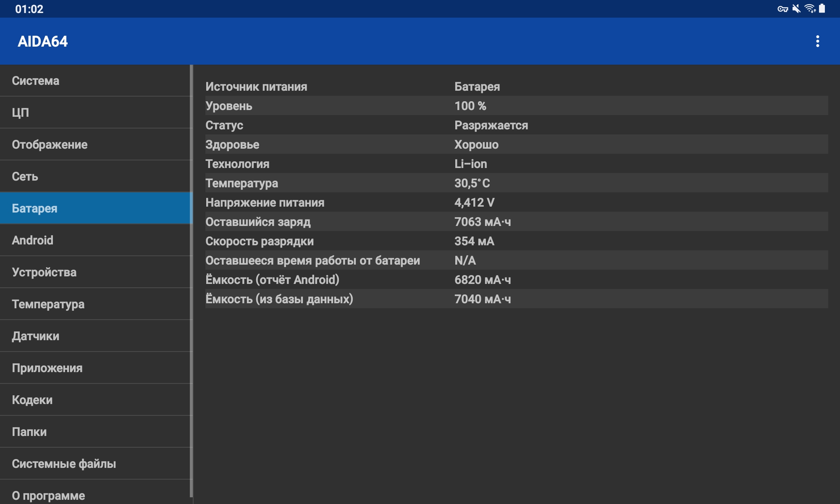Tap the 7040 мА·ч database capacity value
The height and width of the screenshot is (504, 840).
(x=483, y=299)
